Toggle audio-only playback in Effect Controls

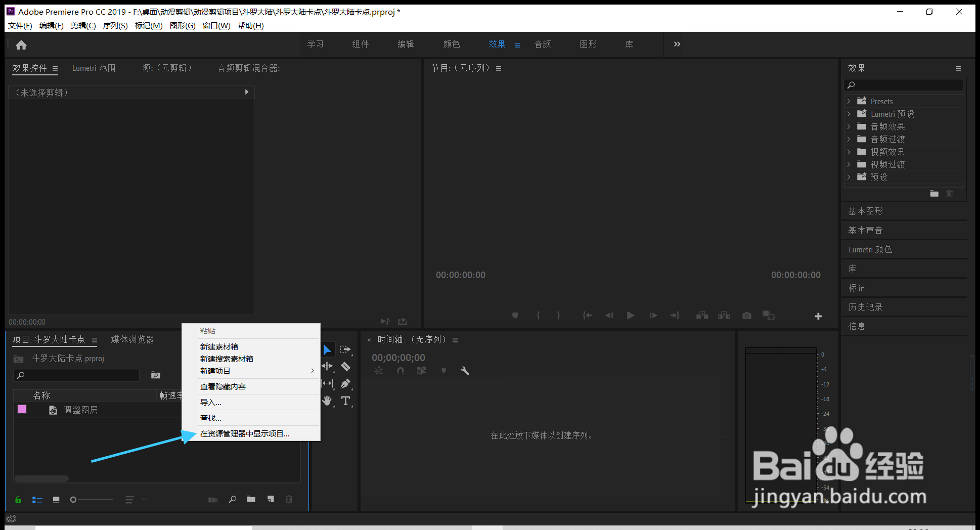click(385, 321)
